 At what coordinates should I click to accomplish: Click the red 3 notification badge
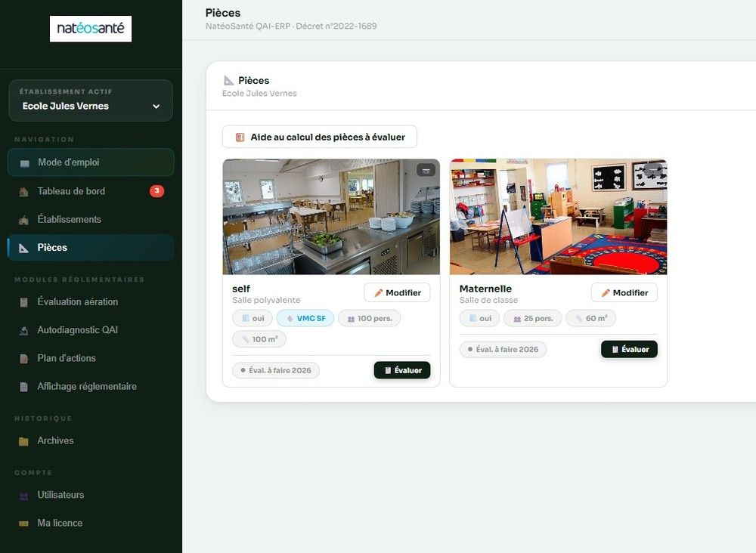(156, 191)
